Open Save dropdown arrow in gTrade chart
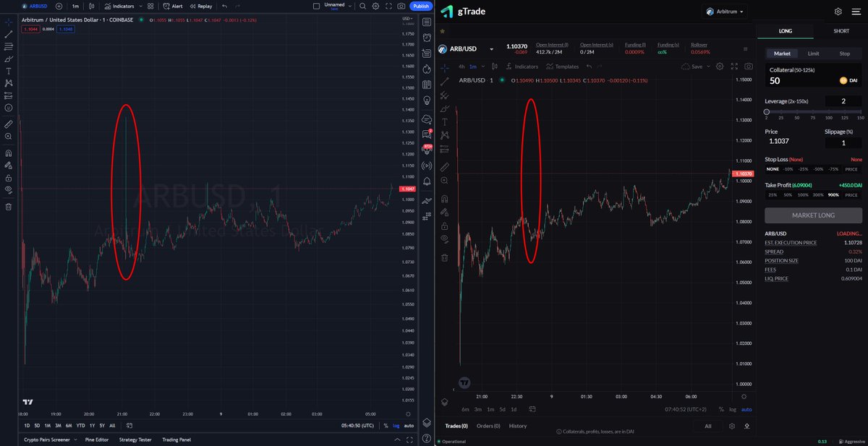The height and width of the screenshot is (446, 868). click(708, 67)
